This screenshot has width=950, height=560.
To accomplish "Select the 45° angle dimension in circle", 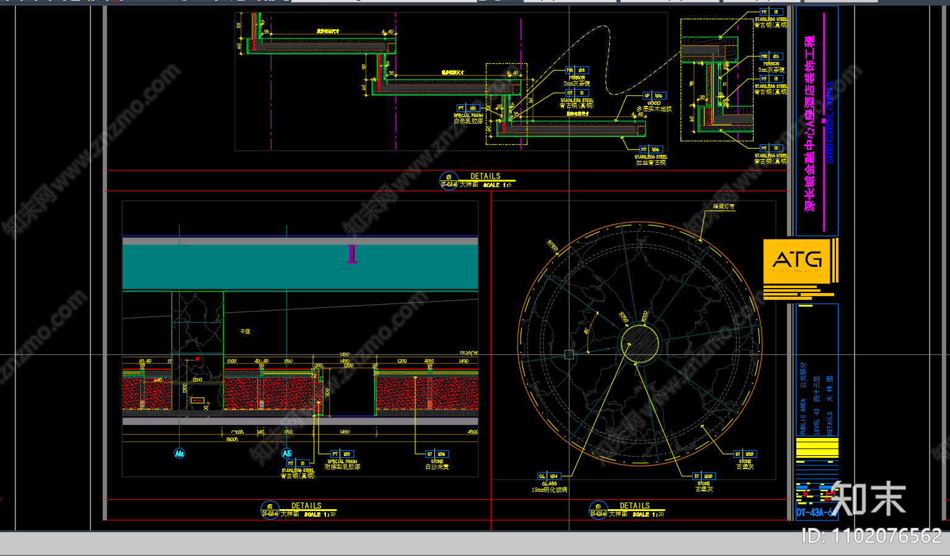I will pos(587,332).
